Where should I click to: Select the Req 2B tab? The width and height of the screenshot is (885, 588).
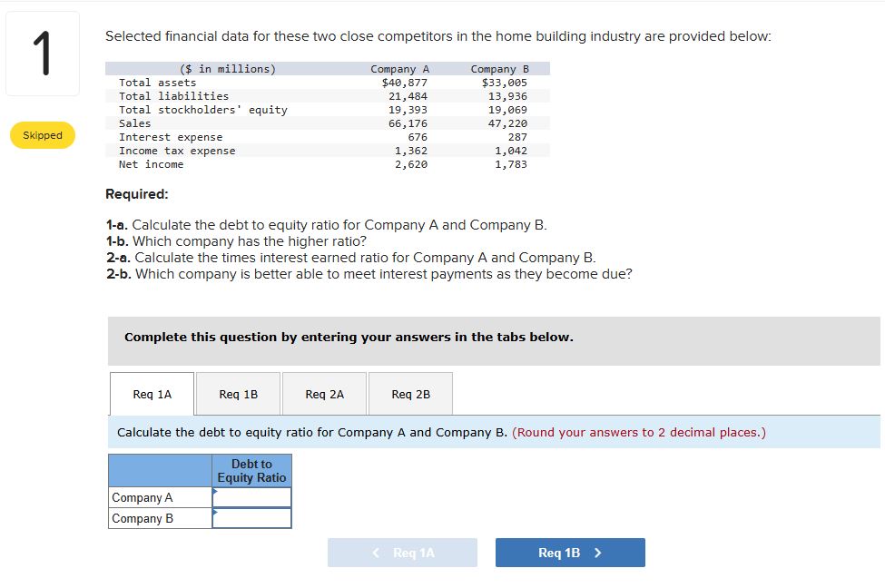click(x=410, y=393)
